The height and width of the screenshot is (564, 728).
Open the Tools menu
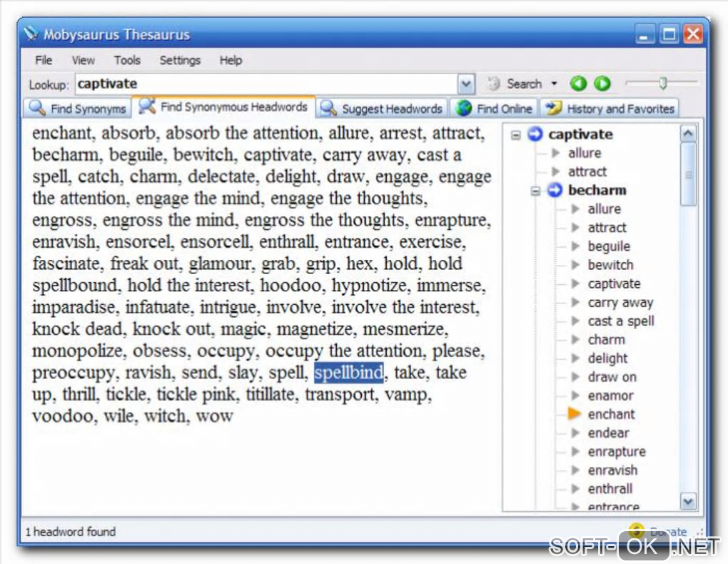pyautogui.click(x=127, y=61)
